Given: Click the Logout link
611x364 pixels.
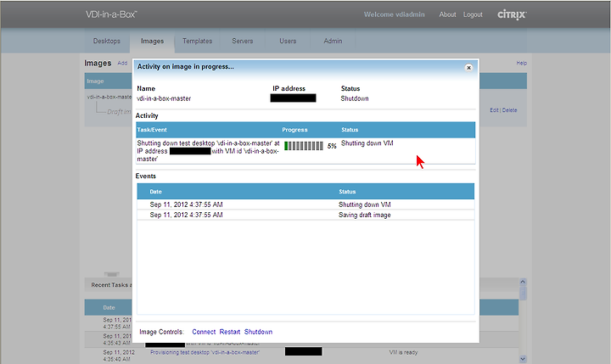Looking at the screenshot, I should point(473,14).
